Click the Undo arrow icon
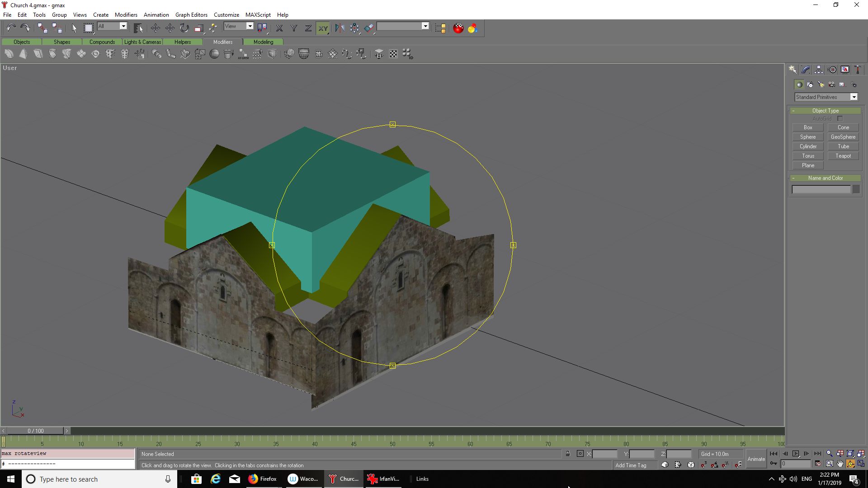The image size is (868, 488). 11,28
